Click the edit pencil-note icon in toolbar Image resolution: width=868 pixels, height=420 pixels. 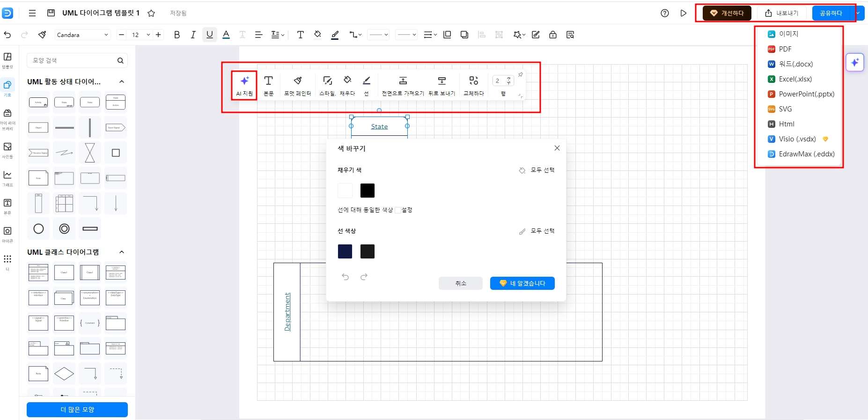pos(536,35)
